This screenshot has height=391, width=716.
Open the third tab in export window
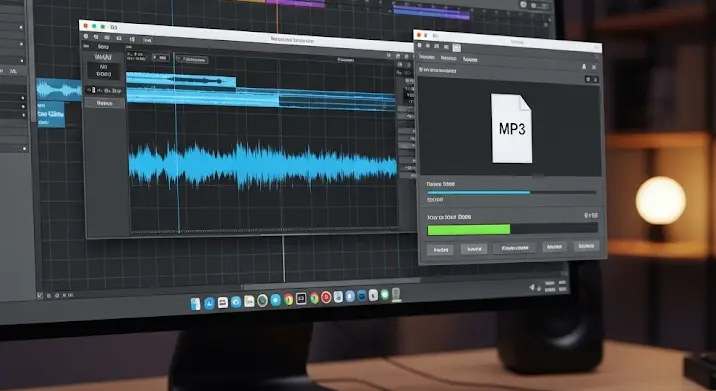(x=470, y=59)
